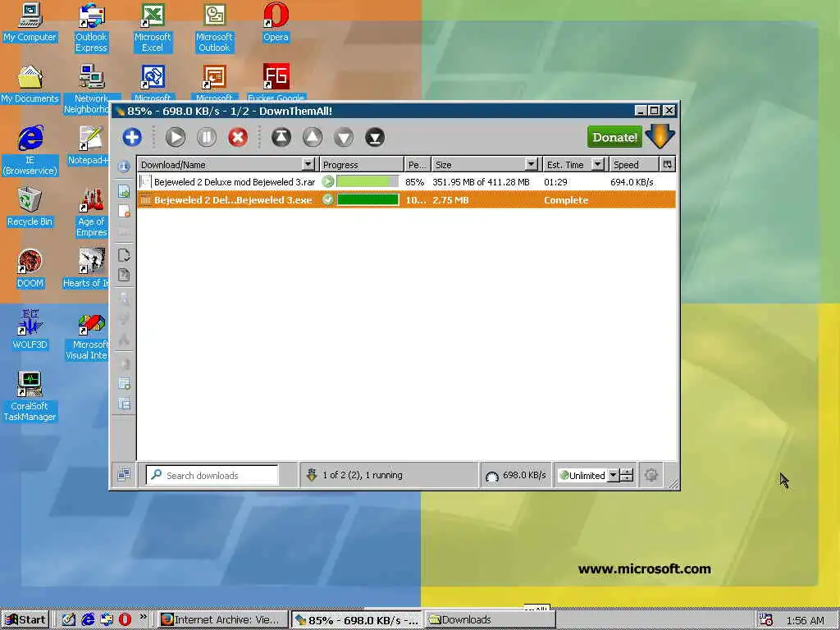The height and width of the screenshot is (630, 840).
Task: Select the IE (Browservice) desktop icon
Action: [30, 151]
